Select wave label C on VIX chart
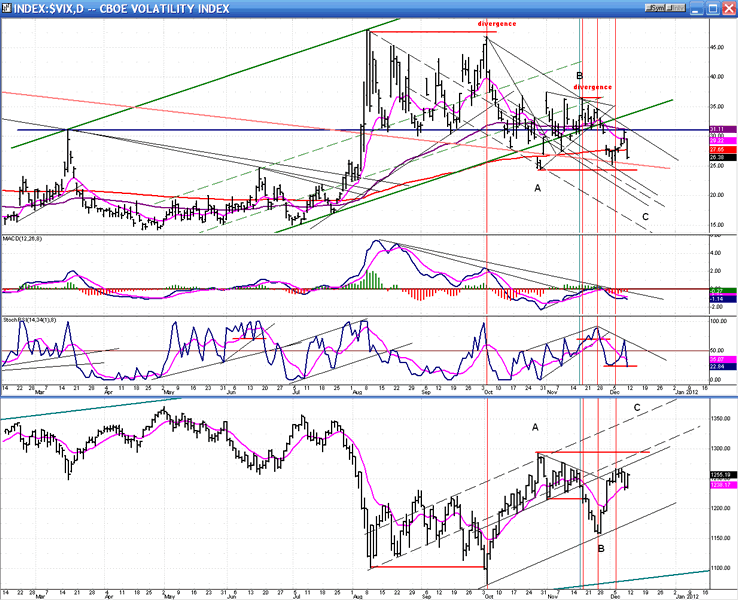This screenshot has height=600, width=738. click(x=645, y=216)
